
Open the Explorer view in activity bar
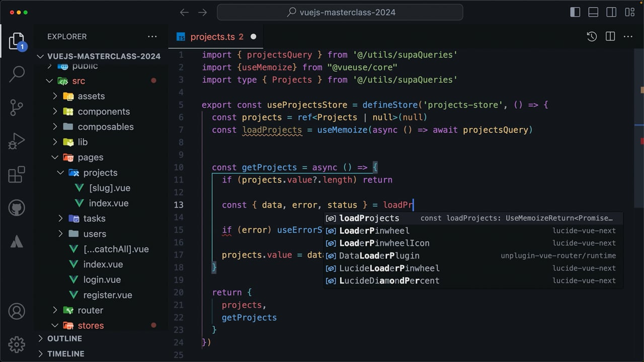click(17, 41)
